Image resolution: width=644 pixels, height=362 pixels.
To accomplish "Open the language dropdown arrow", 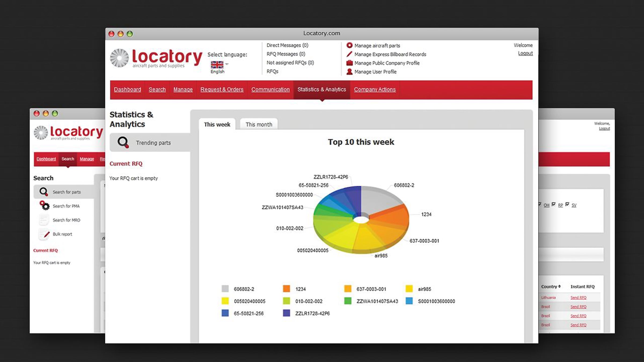I will click(x=227, y=64).
